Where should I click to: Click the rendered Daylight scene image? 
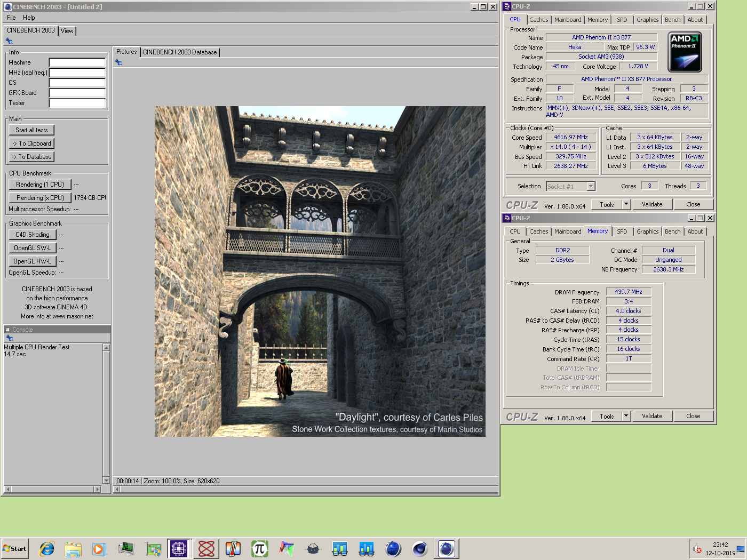[320, 271]
